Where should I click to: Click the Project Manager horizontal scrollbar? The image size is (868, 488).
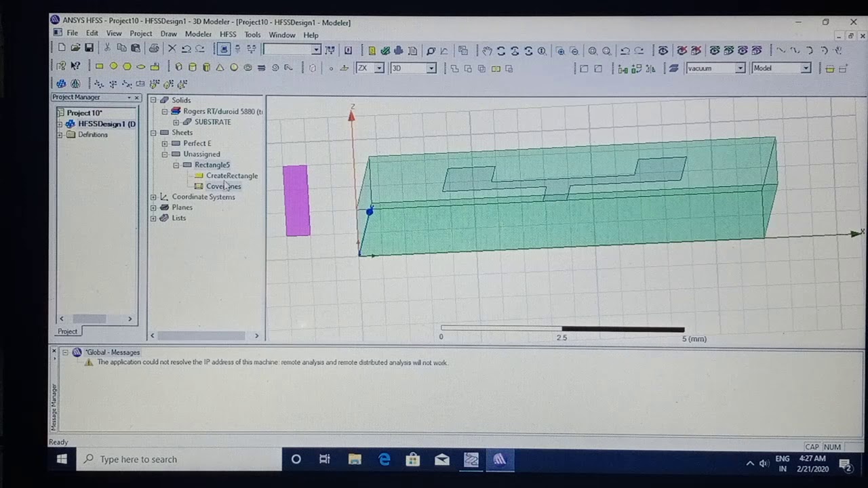click(x=96, y=319)
